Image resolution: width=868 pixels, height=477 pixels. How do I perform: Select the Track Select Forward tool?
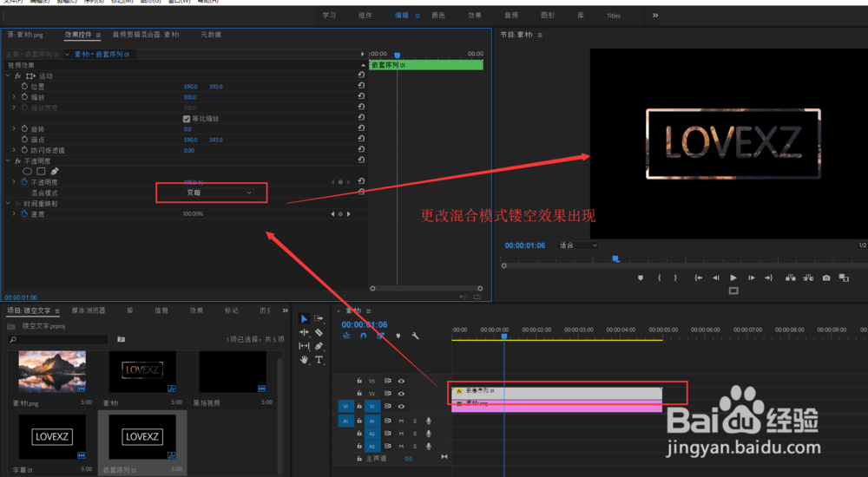319,319
